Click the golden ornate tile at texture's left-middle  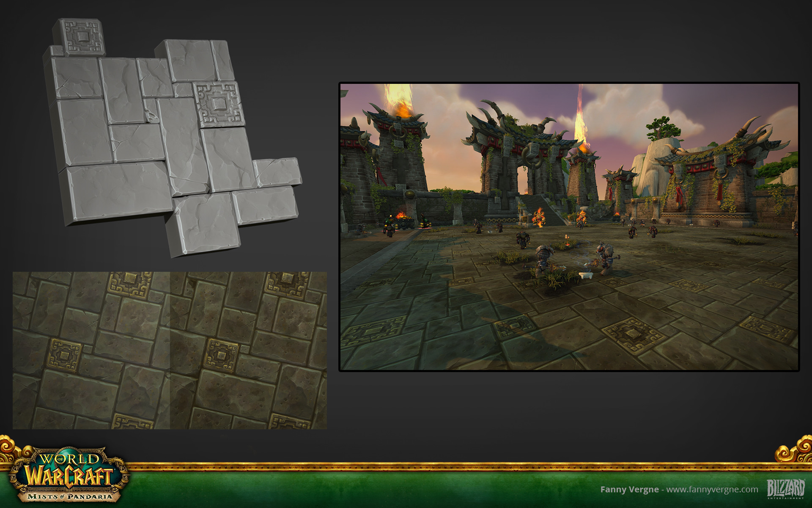click(64, 355)
